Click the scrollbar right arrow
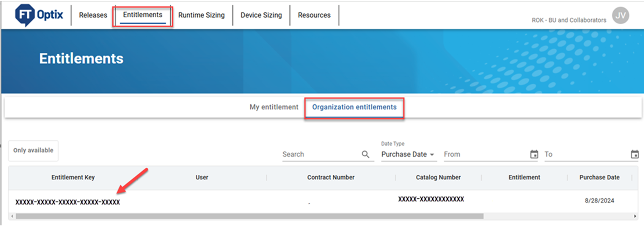The image size is (644, 226). (x=635, y=216)
